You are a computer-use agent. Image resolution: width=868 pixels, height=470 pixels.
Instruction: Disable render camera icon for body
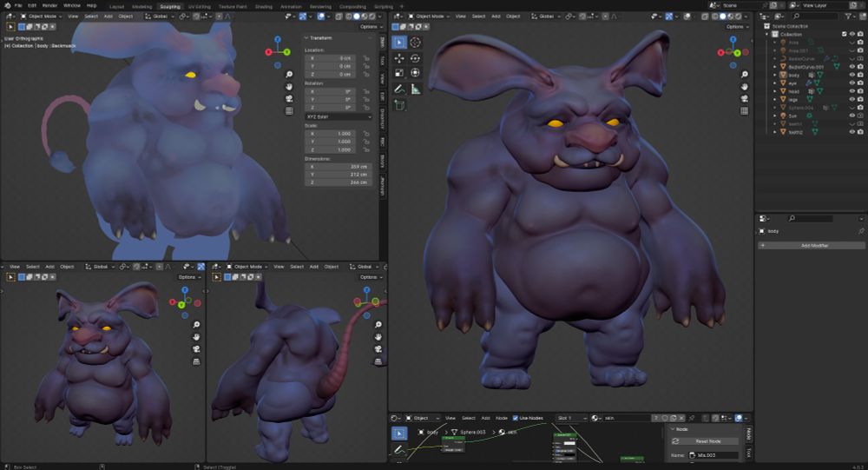pyautogui.click(x=860, y=75)
